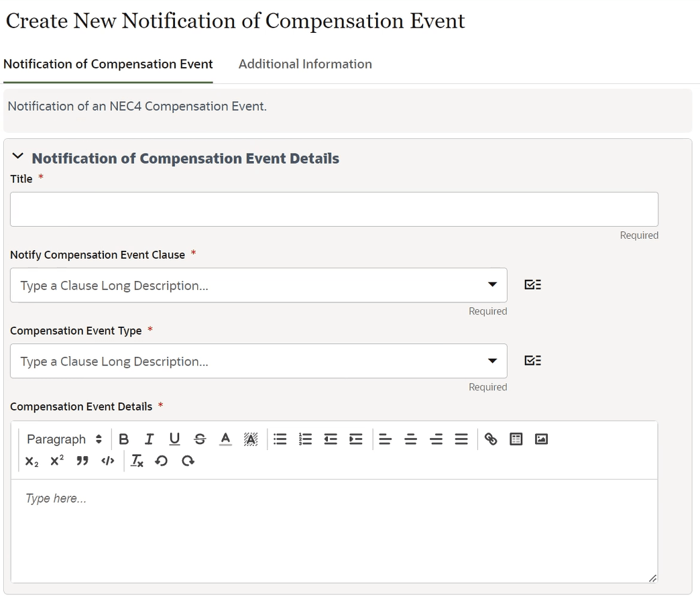Insert an image using the toolbar icon

(x=541, y=439)
